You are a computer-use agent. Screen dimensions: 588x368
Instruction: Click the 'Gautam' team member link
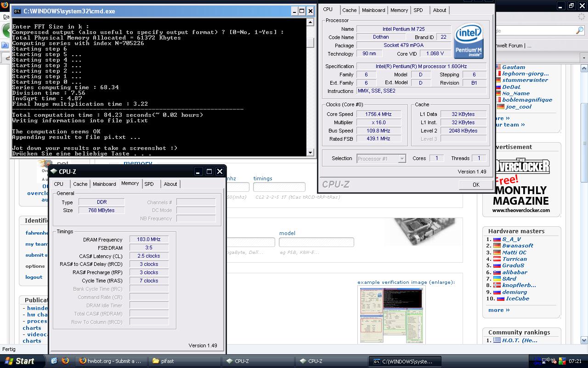514,67
